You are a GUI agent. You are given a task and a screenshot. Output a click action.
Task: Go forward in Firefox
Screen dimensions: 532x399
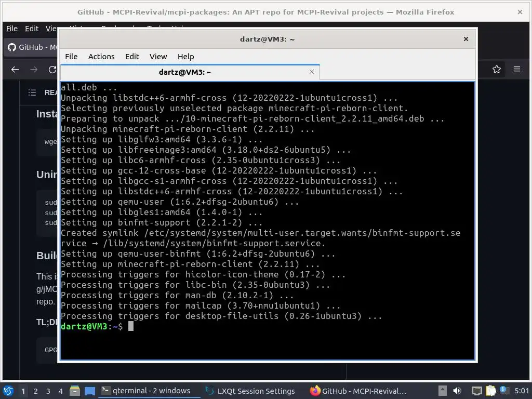tap(34, 70)
